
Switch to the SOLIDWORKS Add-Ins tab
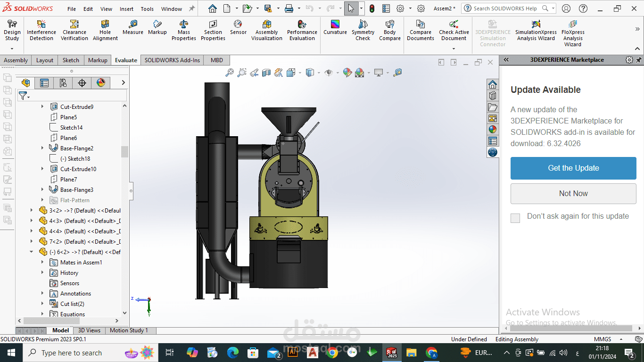172,60
